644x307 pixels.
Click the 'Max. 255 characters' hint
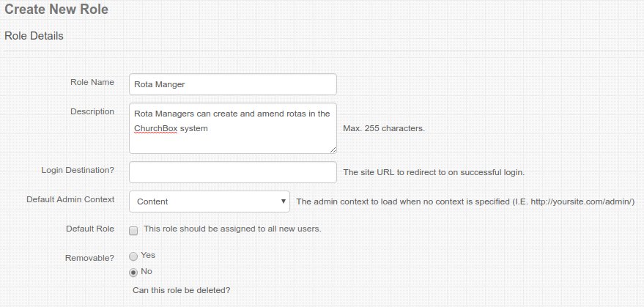(384, 128)
